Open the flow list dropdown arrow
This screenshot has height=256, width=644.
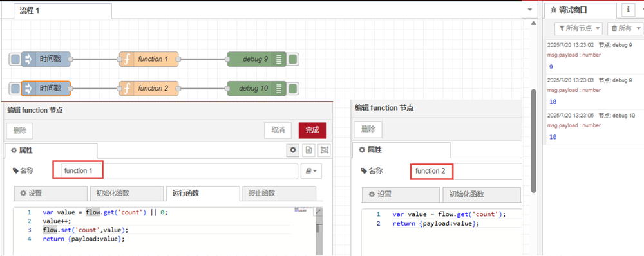pyautogui.click(x=530, y=9)
